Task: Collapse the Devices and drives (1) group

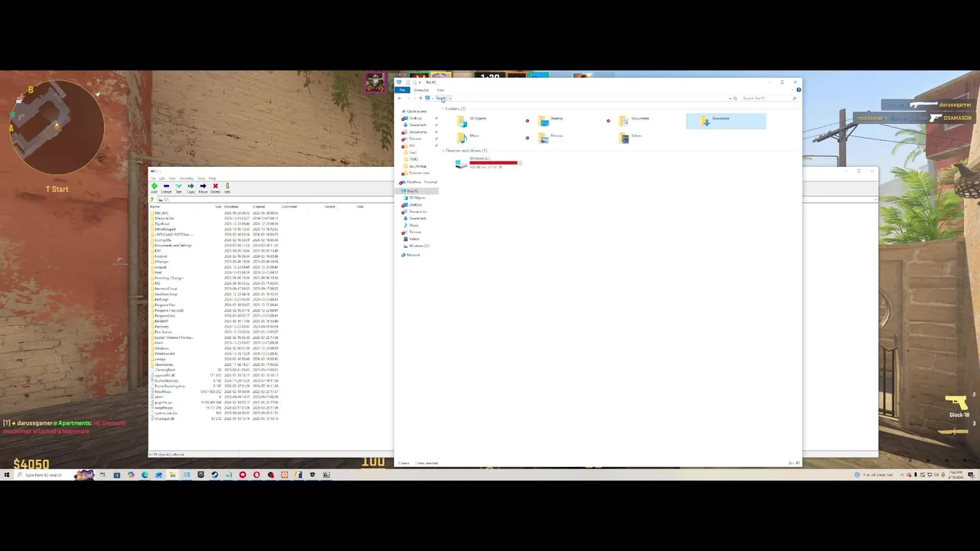Action: point(443,151)
